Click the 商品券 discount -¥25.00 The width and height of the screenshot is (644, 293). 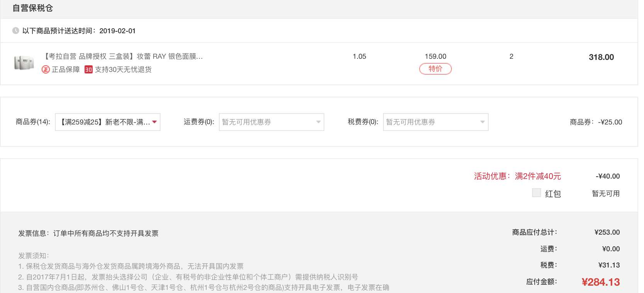click(610, 122)
